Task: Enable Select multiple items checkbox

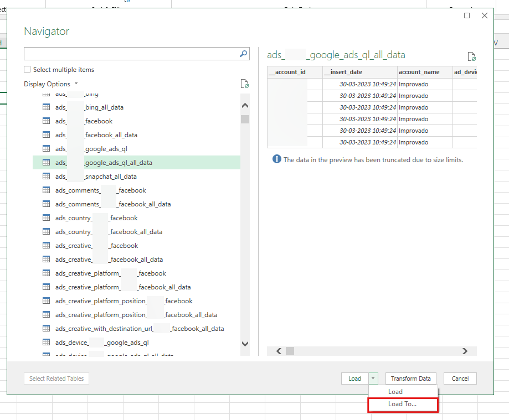Action: point(27,69)
